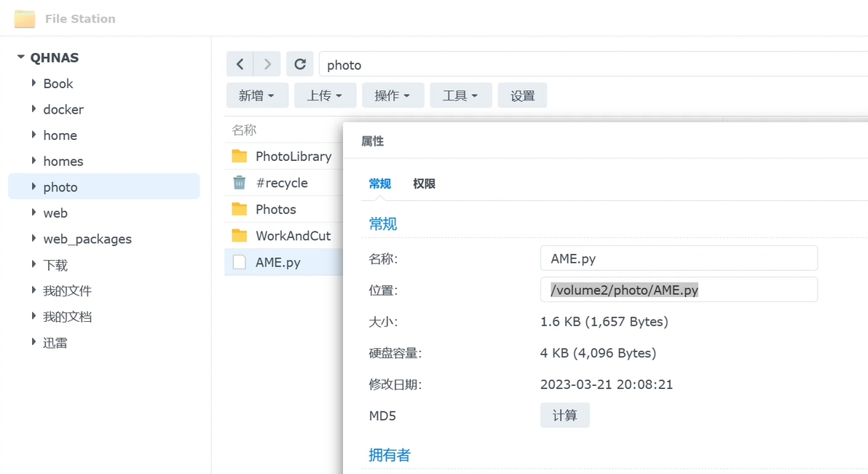The height and width of the screenshot is (474, 868).
Task: Click the #recycle trash bin icon
Action: (x=239, y=182)
